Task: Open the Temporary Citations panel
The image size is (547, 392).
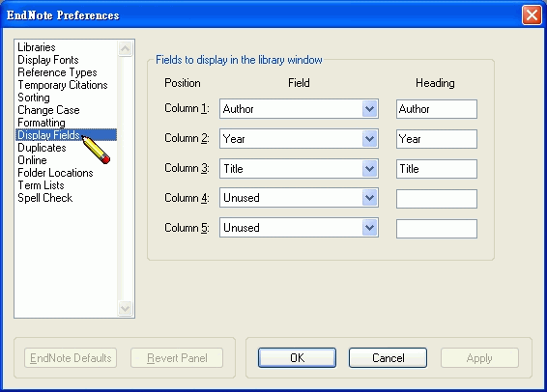Action: tap(63, 85)
